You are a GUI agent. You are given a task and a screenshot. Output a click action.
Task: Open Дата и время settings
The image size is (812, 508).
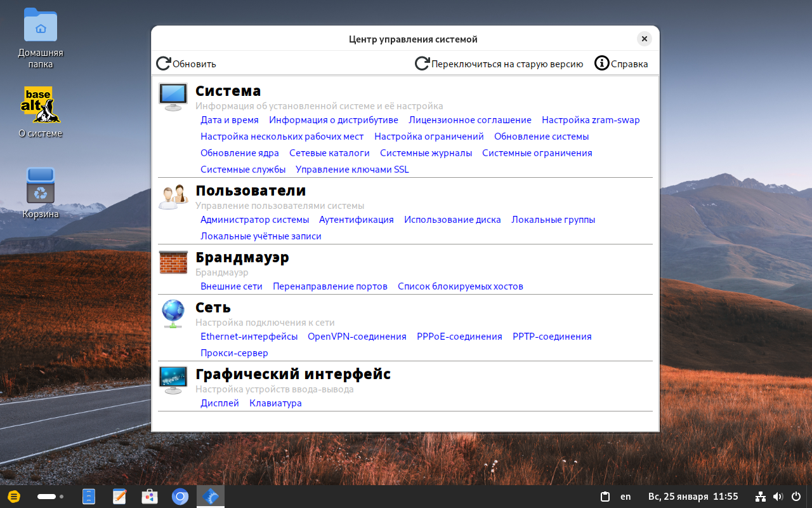click(229, 119)
